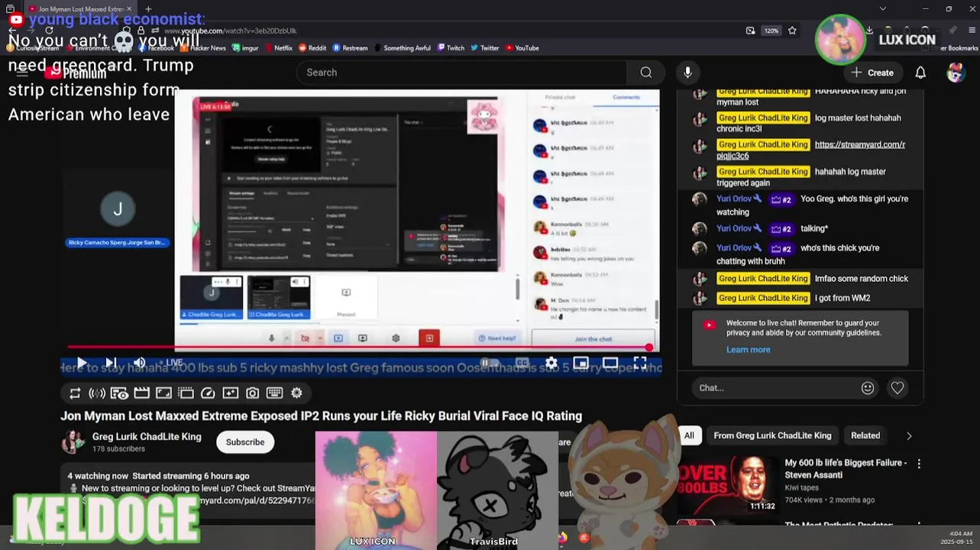Click the expand video frame toolbar icon
980x550 pixels.
tap(163, 393)
